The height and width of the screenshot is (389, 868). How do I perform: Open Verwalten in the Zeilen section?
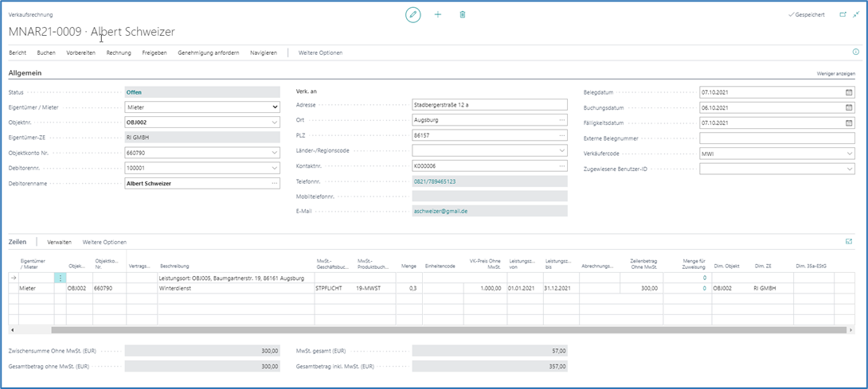tap(59, 242)
